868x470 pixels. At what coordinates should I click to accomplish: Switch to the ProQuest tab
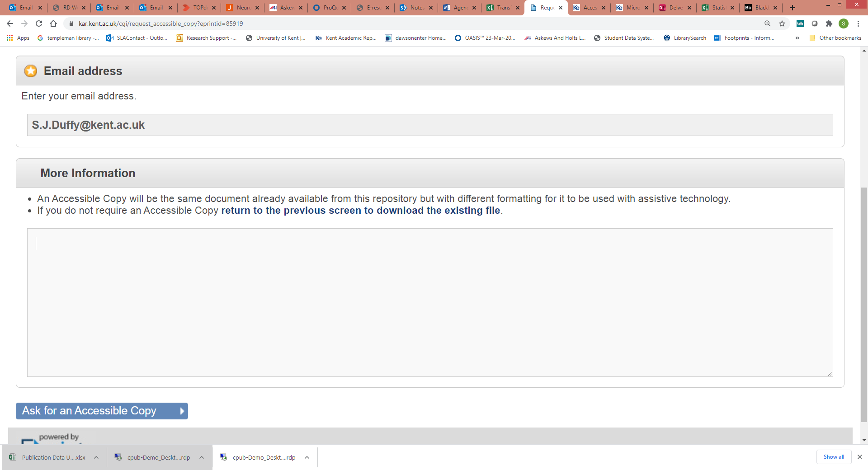pyautogui.click(x=327, y=8)
